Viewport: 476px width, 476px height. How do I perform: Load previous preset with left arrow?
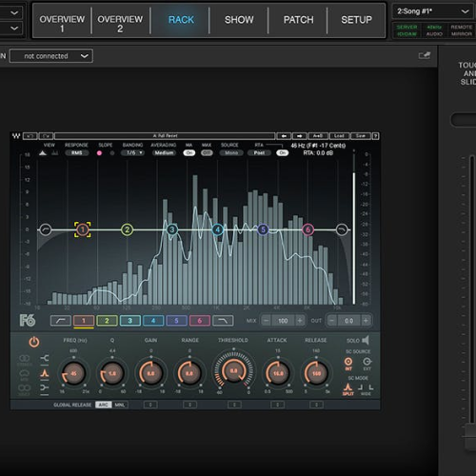[284, 136]
